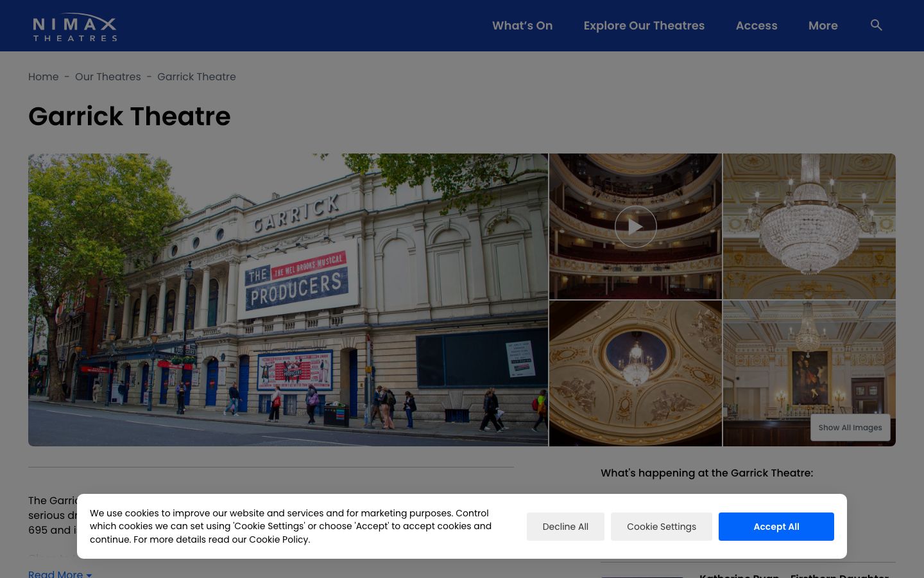924x578 pixels.
Task: Open the site search magnifier icon
Action: [x=876, y=25]
